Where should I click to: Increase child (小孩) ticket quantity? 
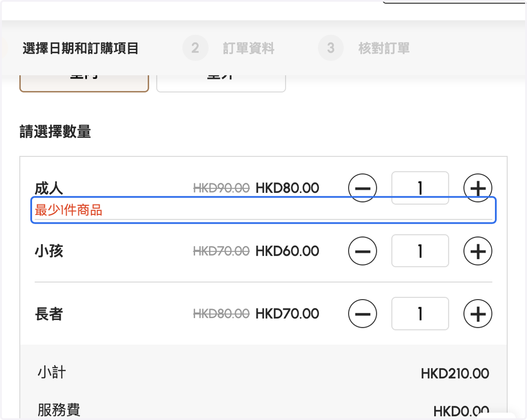[x=478, y=251]
